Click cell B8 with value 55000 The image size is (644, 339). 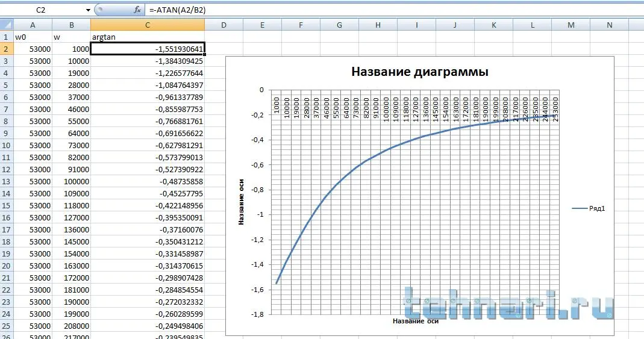click(x=72, y=122)
